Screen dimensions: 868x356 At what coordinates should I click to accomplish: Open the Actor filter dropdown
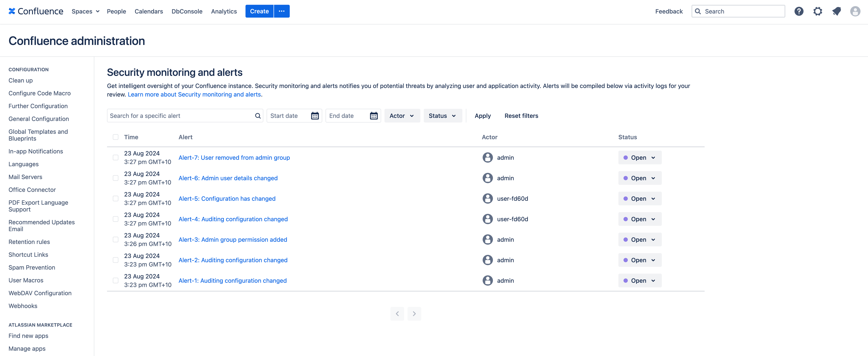pyautogui.click(x=402, y=116)
